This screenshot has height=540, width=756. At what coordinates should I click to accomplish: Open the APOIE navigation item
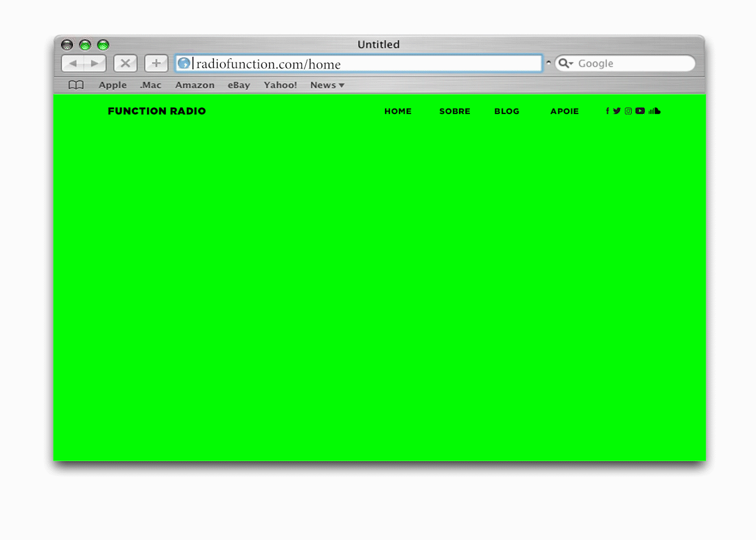[564, 111]
